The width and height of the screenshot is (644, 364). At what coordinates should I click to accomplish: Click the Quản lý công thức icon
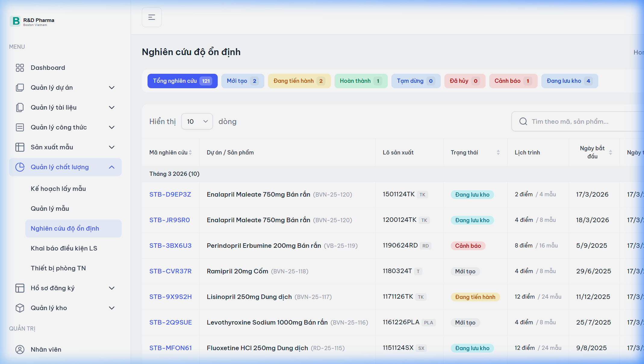20,127
